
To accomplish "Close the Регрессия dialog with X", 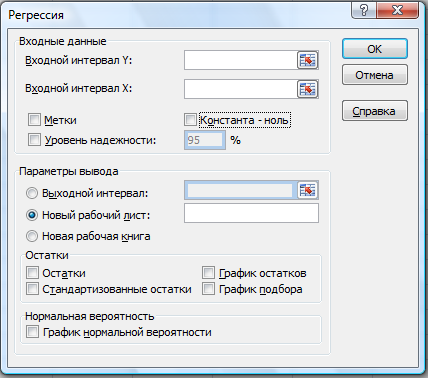I will pyautogui.click(x=397, y=10).
